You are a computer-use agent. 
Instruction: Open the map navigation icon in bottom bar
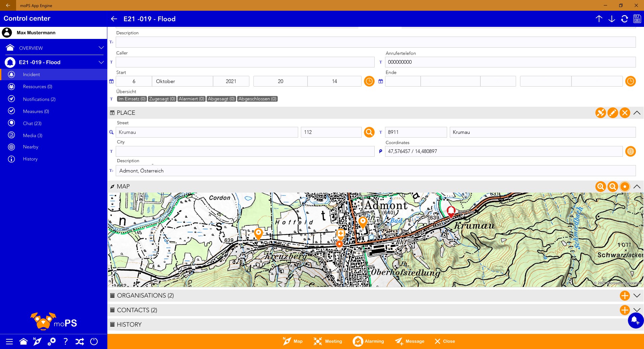point(37,342)
